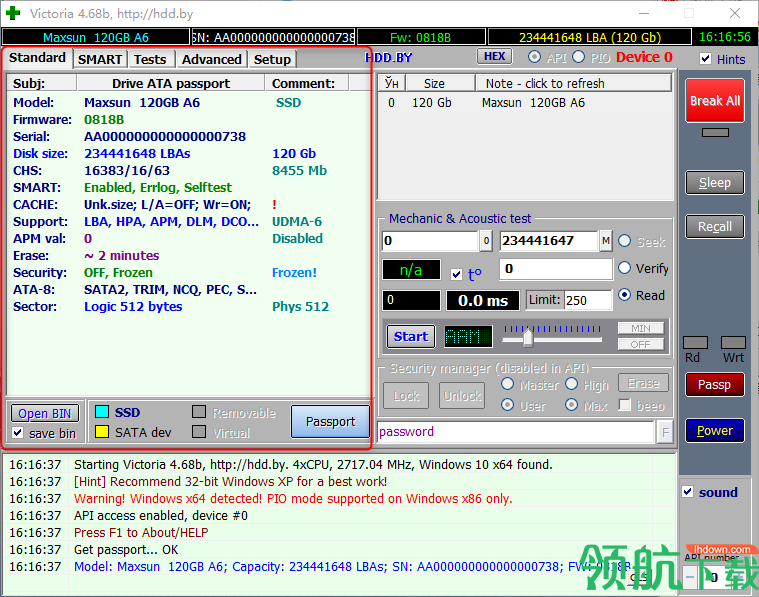Switch to the Tests tab
759x597 pixels.
tap(150, 60)
